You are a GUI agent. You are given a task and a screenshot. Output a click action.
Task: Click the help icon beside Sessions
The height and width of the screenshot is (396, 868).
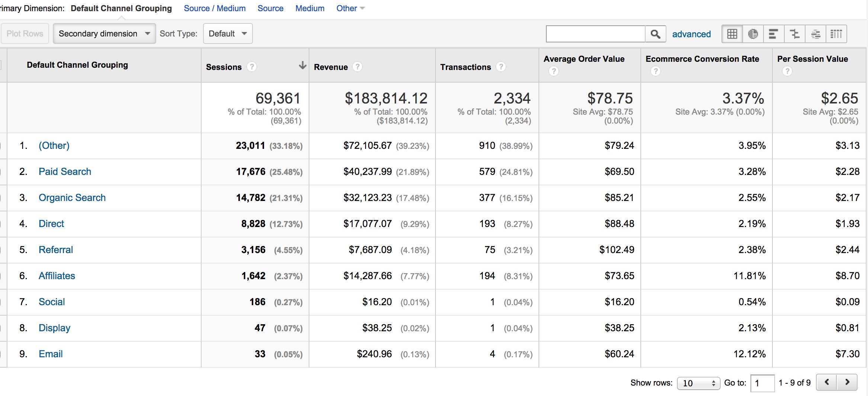pyautogui.click(x=252, y=67)
